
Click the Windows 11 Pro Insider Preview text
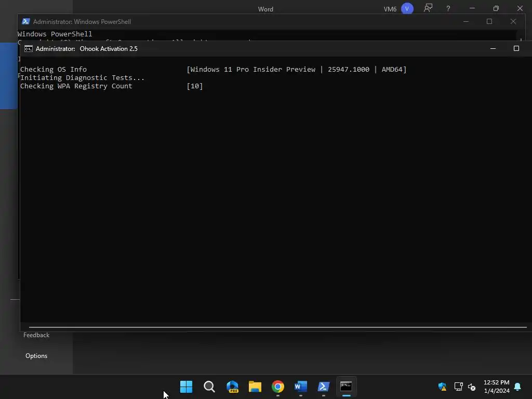point(253,69)
